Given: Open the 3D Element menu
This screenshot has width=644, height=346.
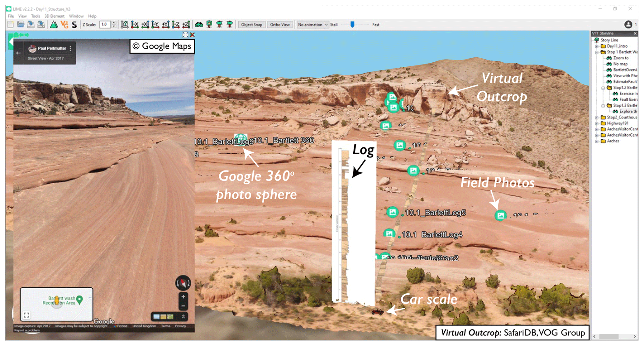Looking at the screenshot, I should [54, 16].
